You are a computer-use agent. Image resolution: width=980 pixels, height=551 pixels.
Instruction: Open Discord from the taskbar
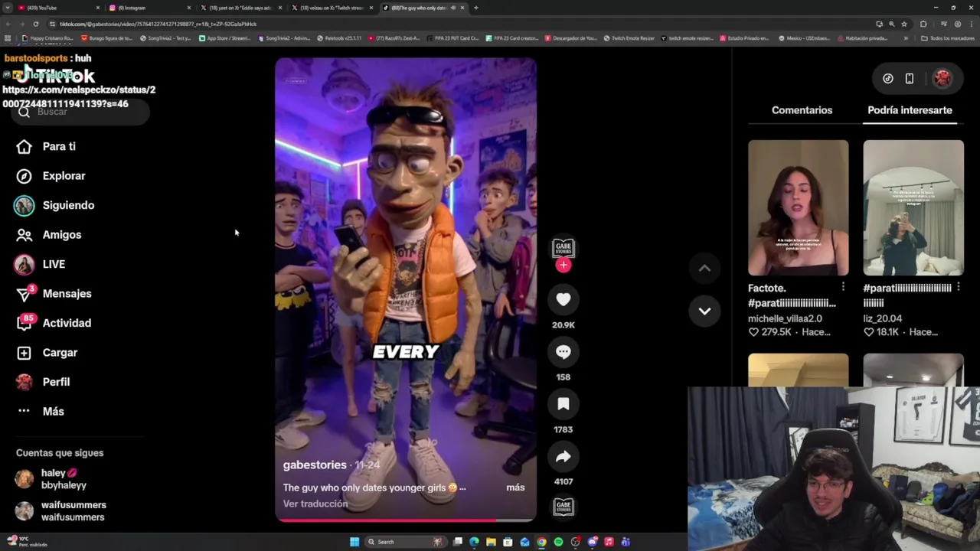[x=592, y=542]
